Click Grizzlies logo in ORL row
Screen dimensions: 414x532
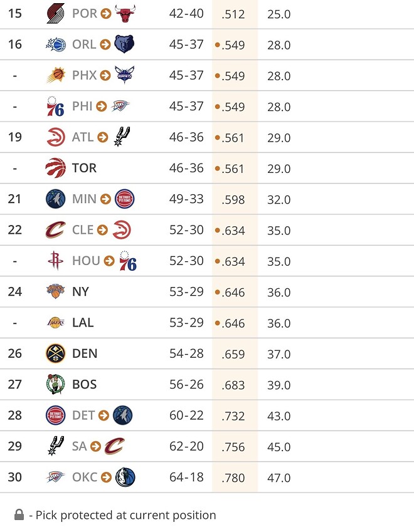[124, 44]
